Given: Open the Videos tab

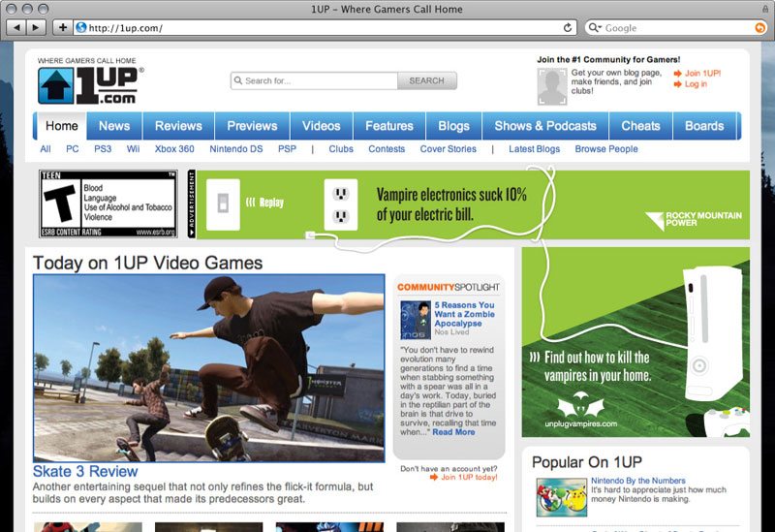Looking at the screenshot, I should [x=322, y=126].
